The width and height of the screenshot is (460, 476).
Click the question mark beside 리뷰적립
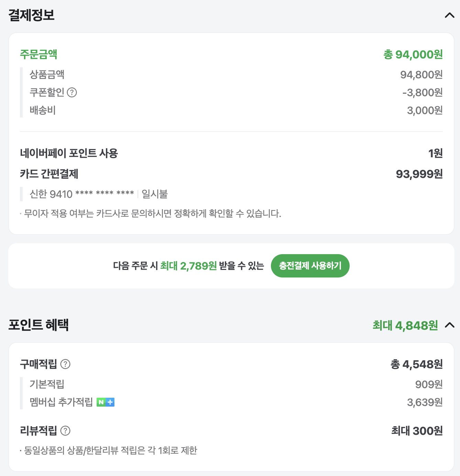(x=65, y=431)
